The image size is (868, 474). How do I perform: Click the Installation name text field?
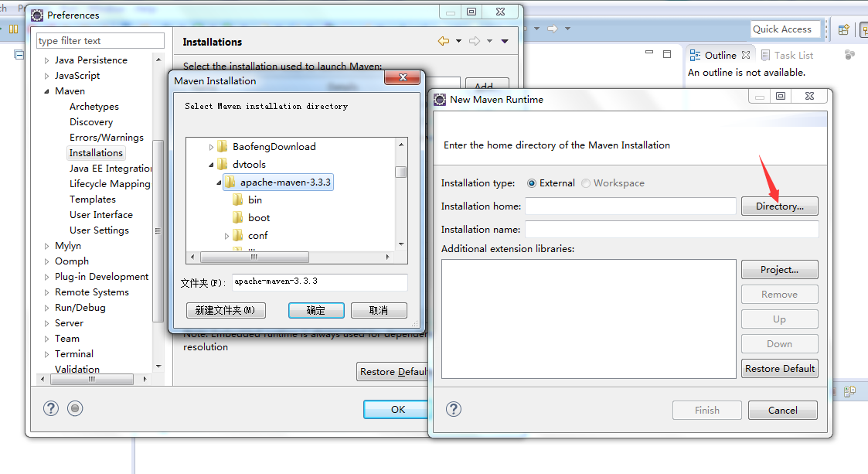(x=672, y=229)
